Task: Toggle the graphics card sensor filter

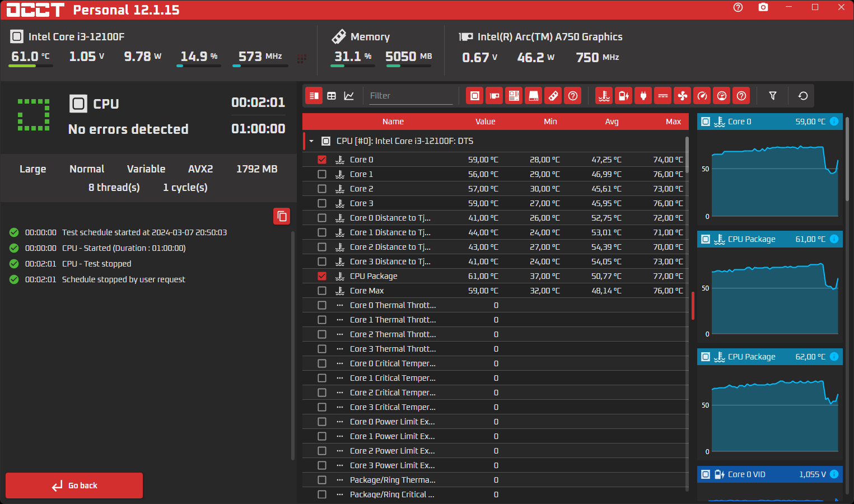Action: 494,96
